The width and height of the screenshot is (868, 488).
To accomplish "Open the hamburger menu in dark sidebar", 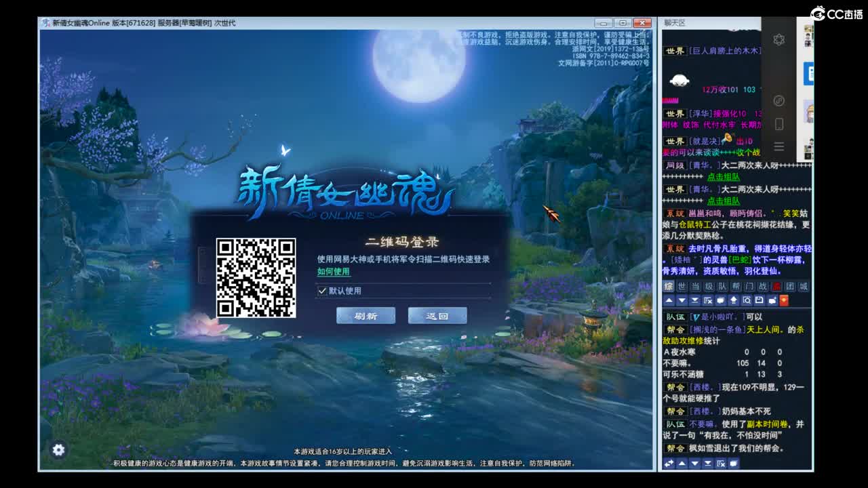I will (x=779, y=146).
